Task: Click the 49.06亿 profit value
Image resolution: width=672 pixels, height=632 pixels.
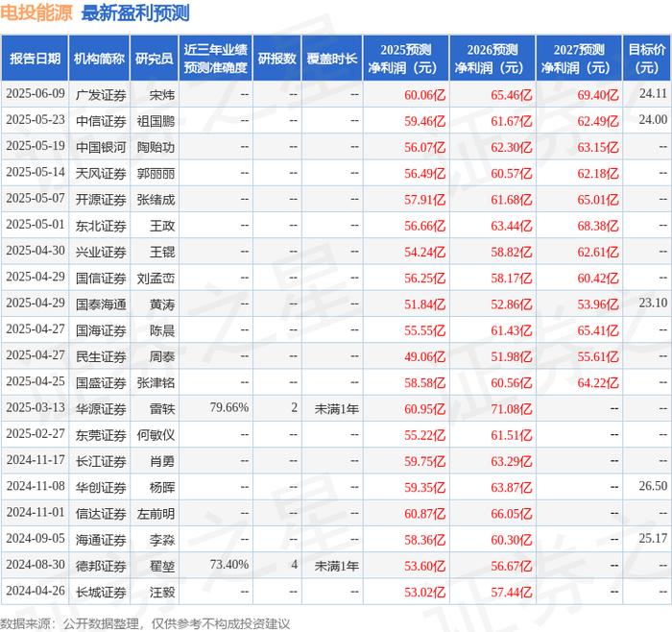Action: [x=424, y=356]
